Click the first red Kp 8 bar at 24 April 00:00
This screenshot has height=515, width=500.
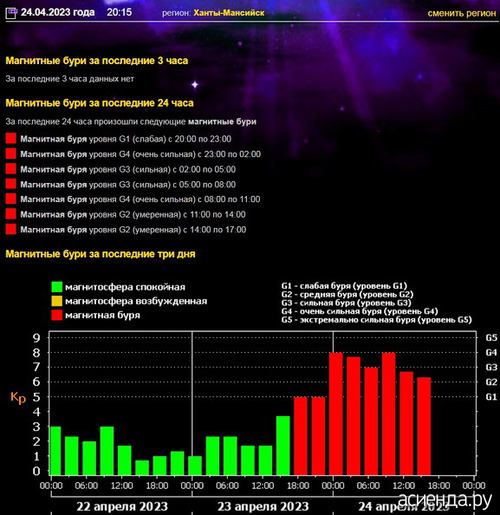click(336, 414)
